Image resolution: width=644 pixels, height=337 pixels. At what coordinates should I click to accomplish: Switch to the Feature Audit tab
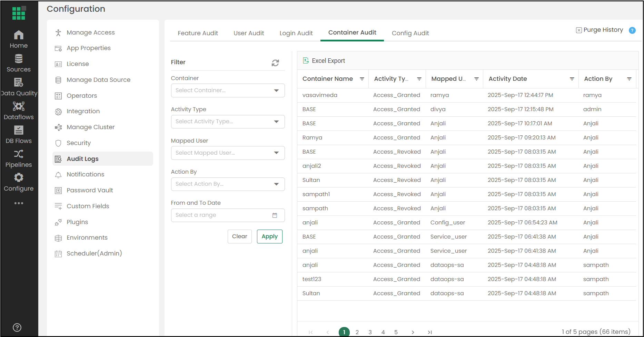pyautogui.click(x=198, y=33)
